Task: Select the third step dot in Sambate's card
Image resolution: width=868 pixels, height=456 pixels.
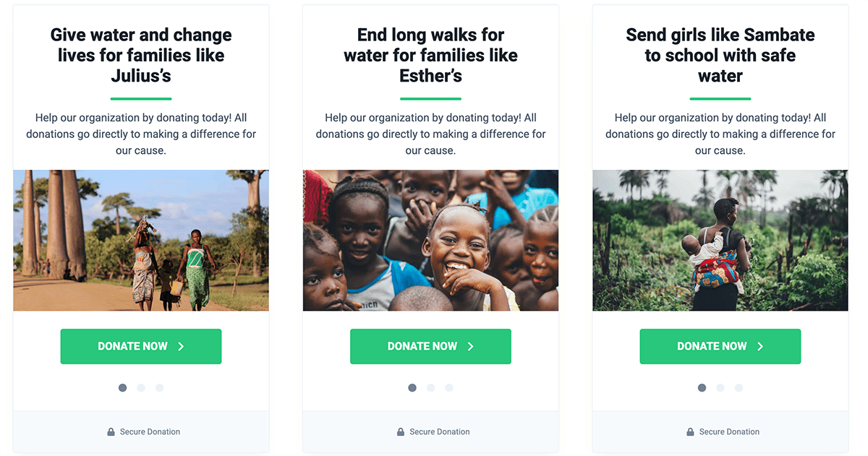Action: pos(739,388)
